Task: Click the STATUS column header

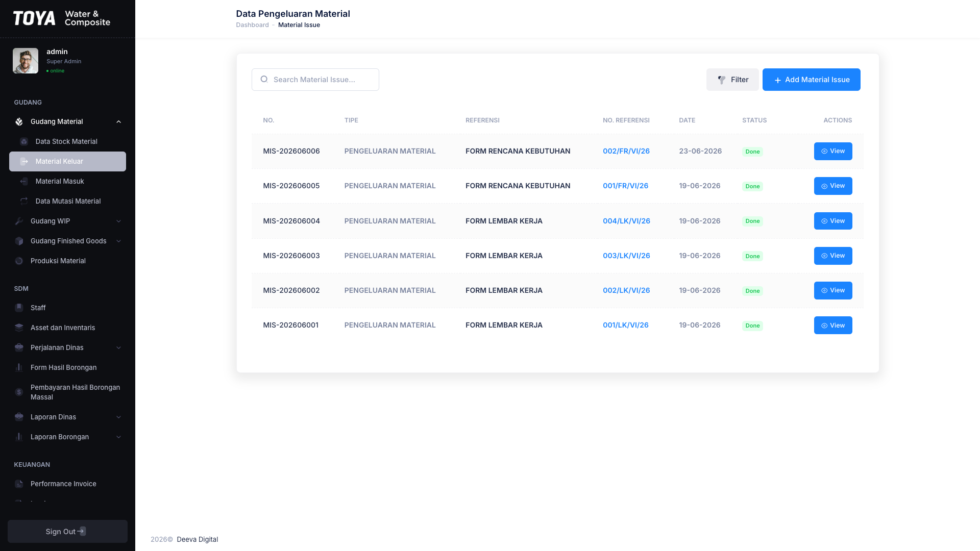Action: pyautogui.click(x=754, y=120)
